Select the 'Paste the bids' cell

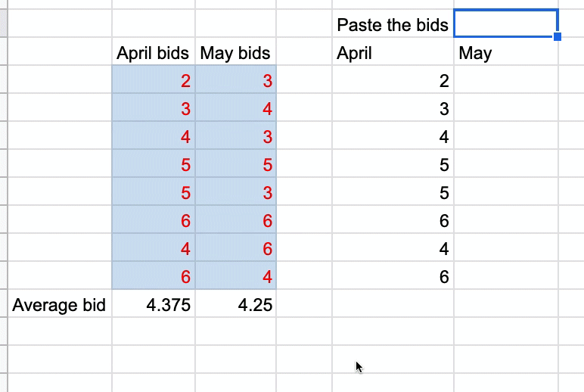click(393, 24)
